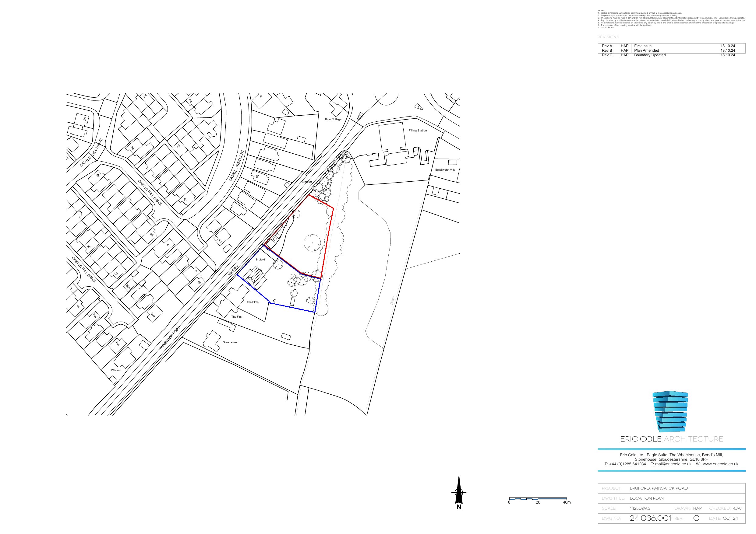Click the Briar Cottage label
Image resolution: width=756 pixels, height=534 pixels.
[333, 120]
